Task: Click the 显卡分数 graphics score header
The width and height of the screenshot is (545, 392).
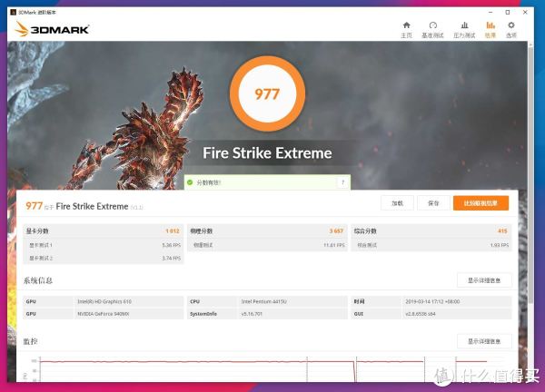Action: tap(37, 230)
